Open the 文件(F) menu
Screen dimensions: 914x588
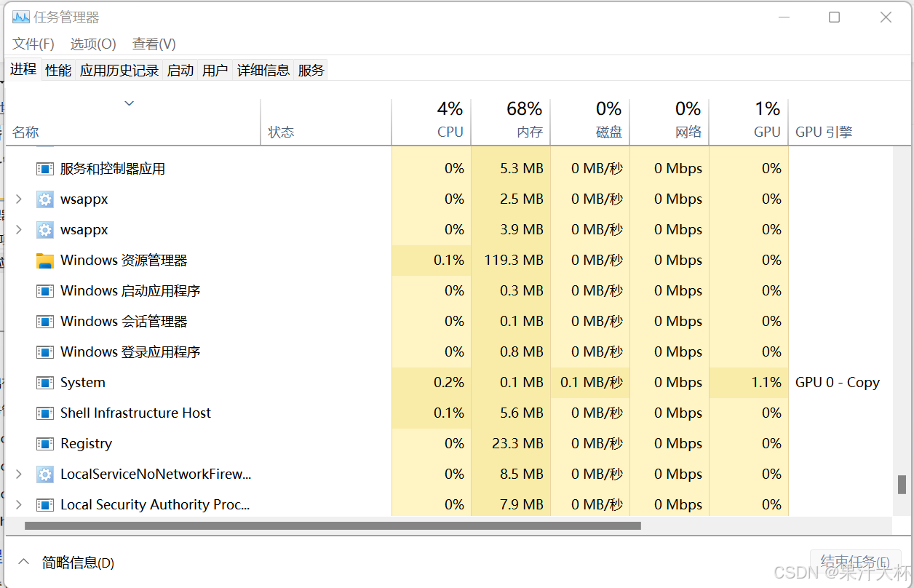click(33, 44)
